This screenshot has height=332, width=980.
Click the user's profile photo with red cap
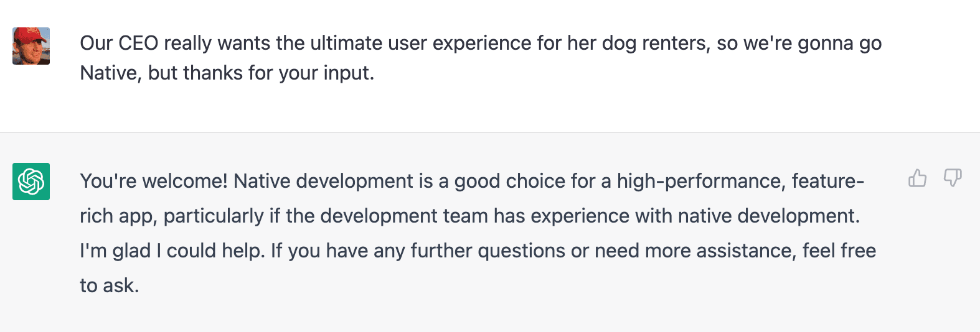pyautogui.click(x=31, y=46)
